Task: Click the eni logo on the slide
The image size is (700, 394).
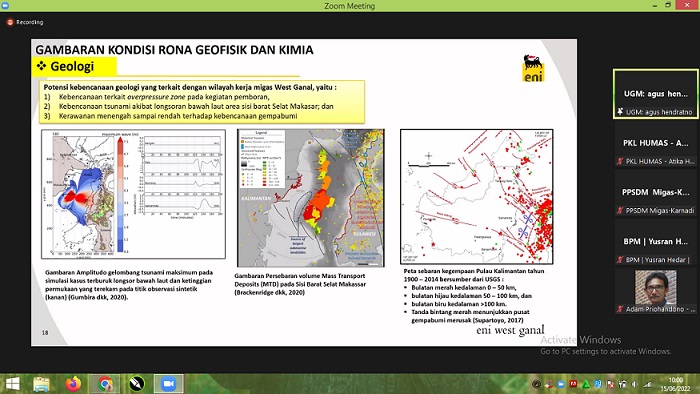Action: pos(533,68)
